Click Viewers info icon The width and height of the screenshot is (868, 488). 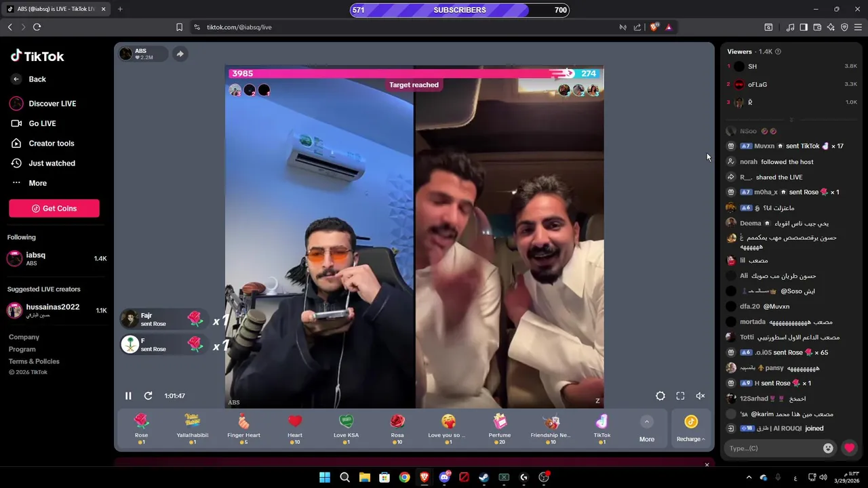778,52
